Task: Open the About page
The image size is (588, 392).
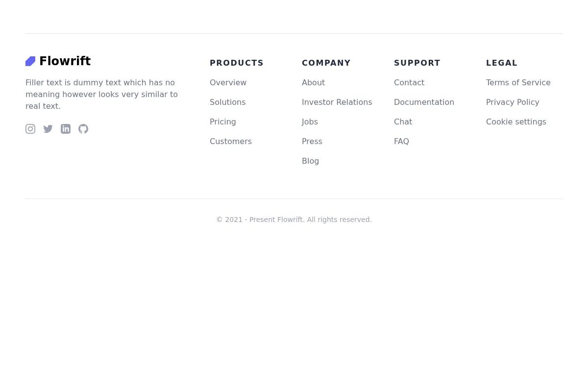Action: pos(313,82)
